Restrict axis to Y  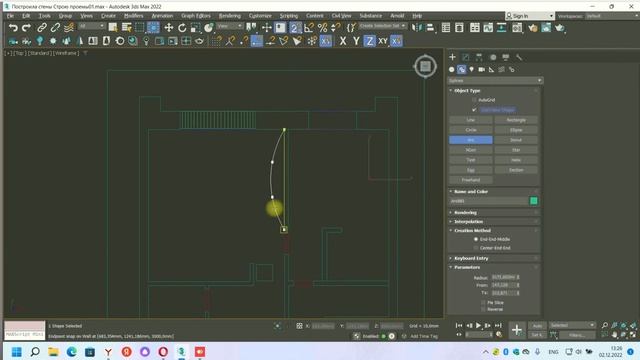356,41
